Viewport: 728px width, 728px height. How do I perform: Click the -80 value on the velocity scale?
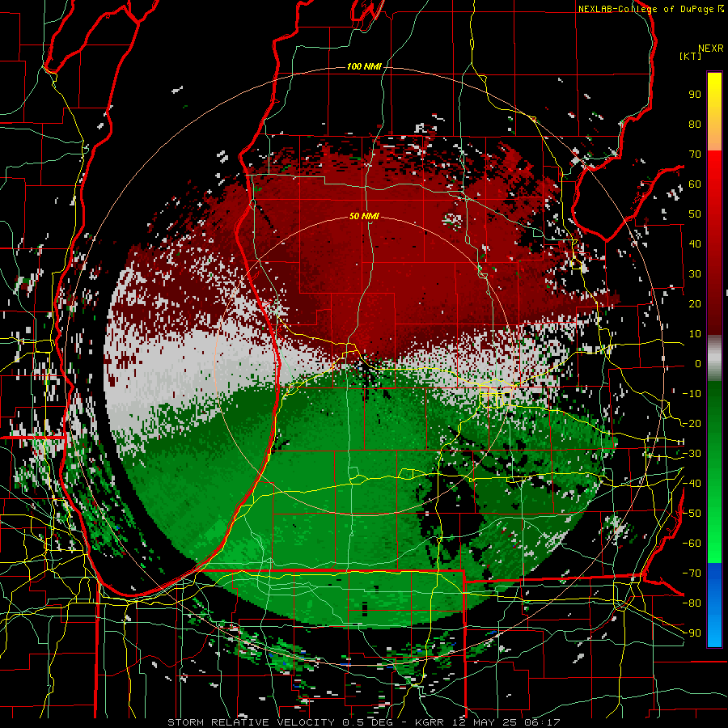pos(692,603)
